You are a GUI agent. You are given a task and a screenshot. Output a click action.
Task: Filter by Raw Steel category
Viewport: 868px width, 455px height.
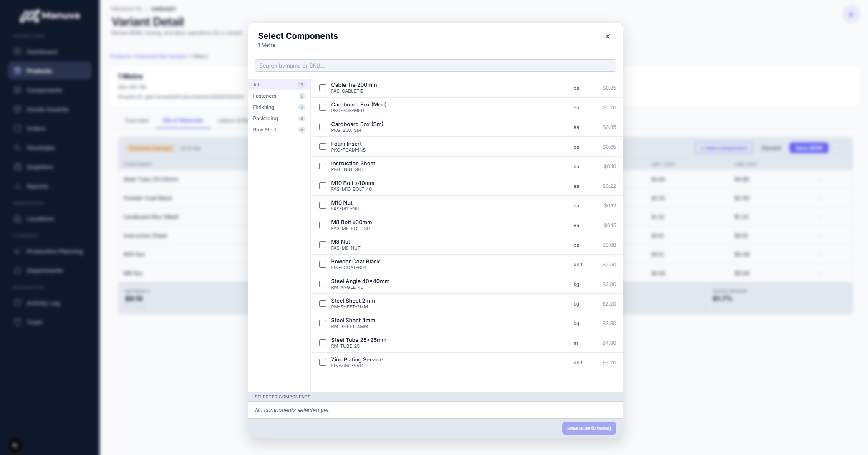pos(279,130)
